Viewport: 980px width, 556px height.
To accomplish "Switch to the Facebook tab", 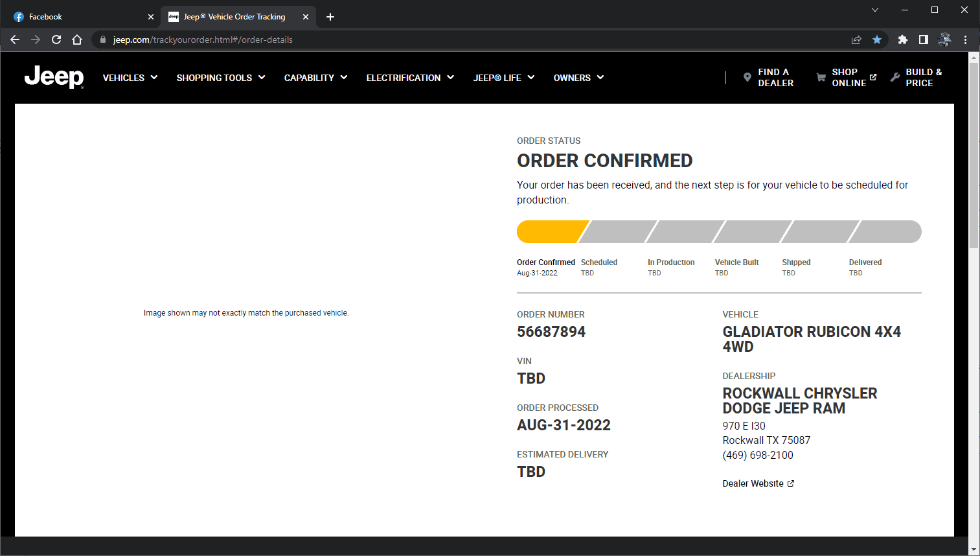I will 81,17.
